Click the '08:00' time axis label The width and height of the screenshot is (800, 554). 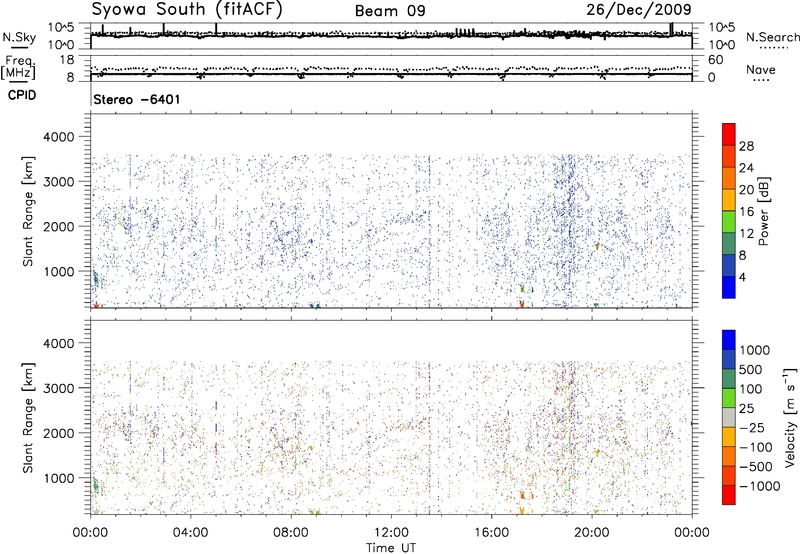tap(291, 533)
